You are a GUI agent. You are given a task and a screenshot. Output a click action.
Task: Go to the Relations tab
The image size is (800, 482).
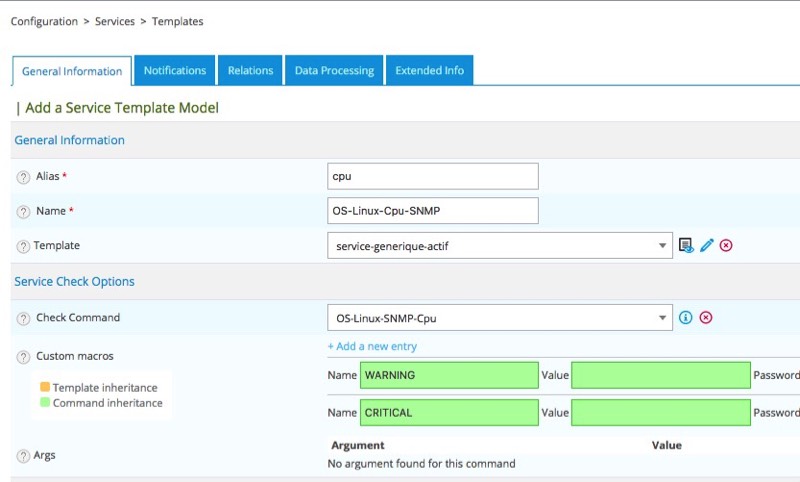(250, 71)
